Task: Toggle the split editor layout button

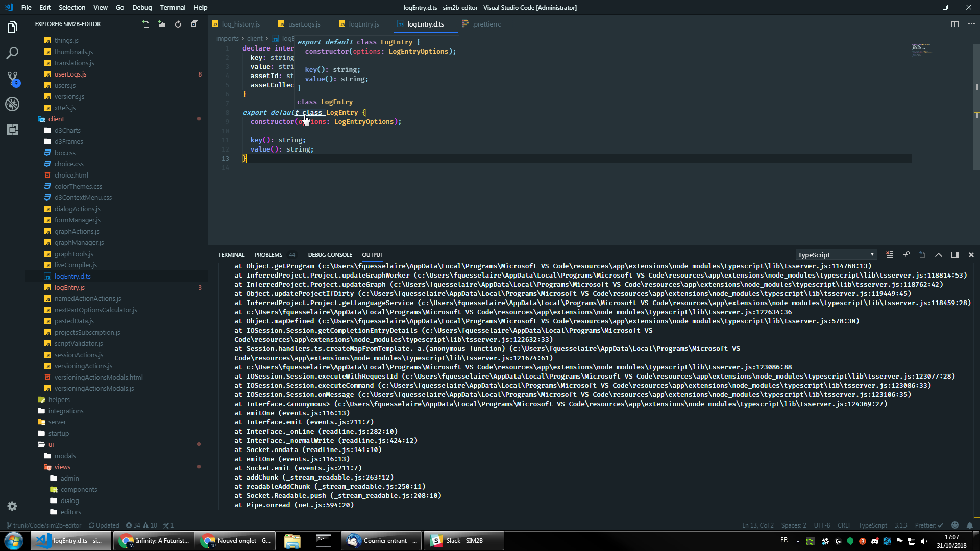Action: 954,24
